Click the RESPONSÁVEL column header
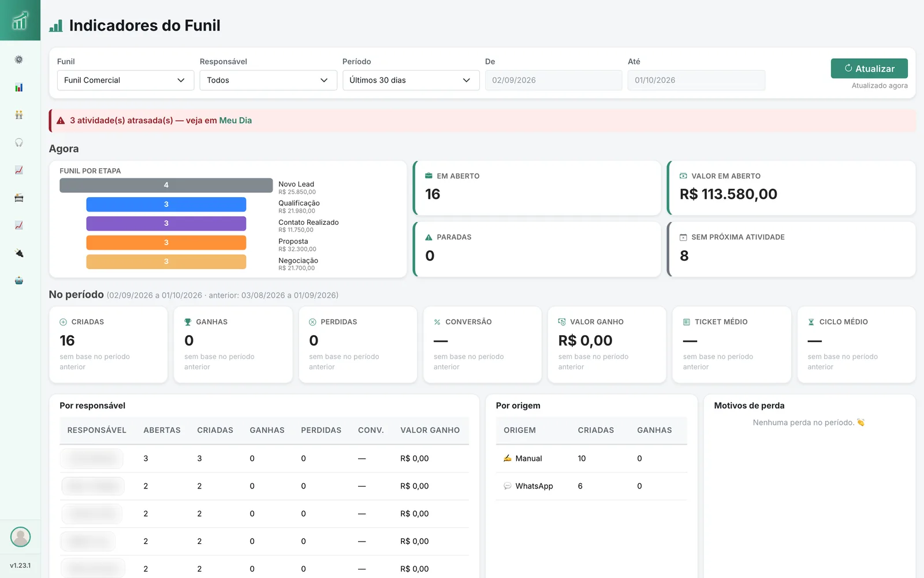Viewport: 924px width, 578px height. click(x=96, y=430)
